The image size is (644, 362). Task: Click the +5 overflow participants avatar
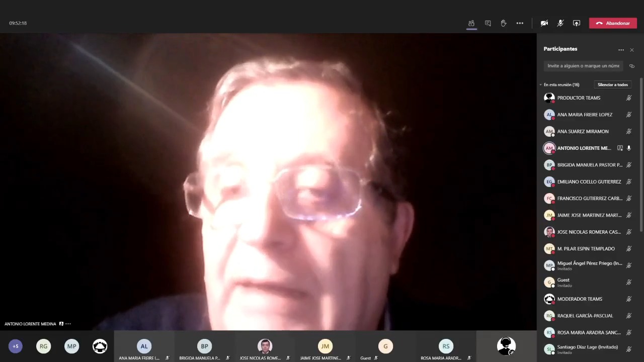click(16, 346)
